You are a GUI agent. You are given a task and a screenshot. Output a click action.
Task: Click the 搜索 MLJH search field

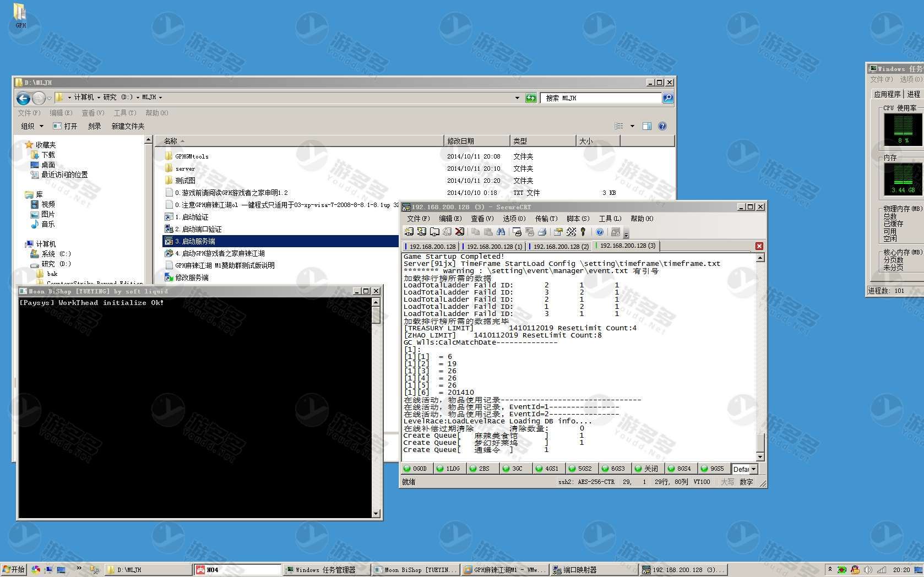[600, 98]
